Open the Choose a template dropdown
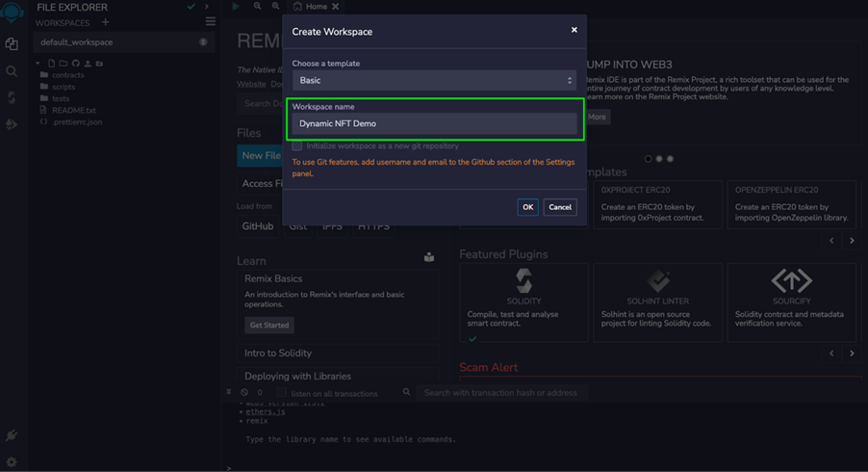The width and height of the screenshot is (868, 472). 434,80
